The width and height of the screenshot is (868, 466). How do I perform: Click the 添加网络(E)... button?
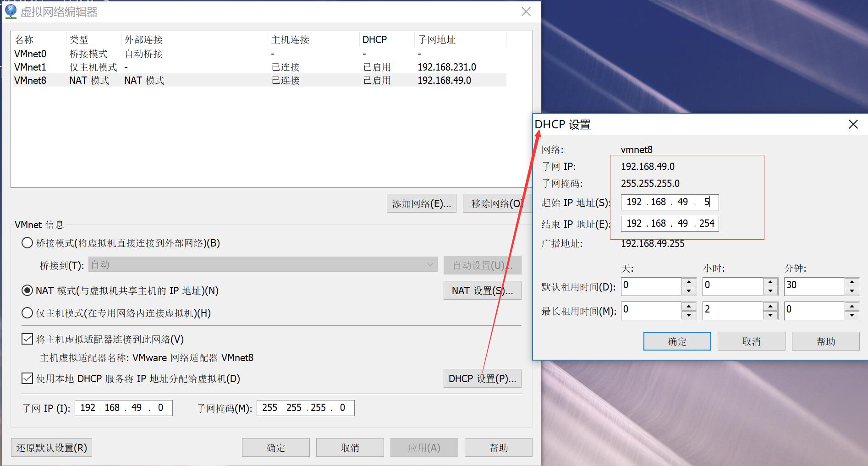pos(422,203)
